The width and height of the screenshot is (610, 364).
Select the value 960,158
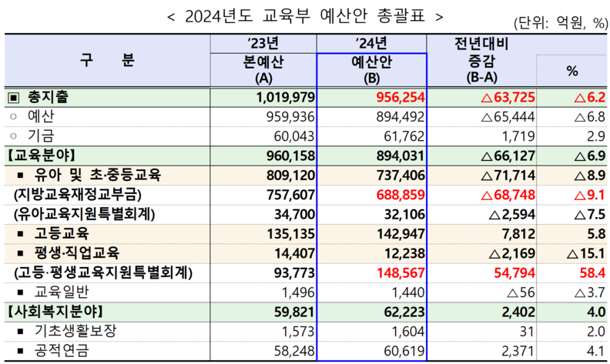[290, 156]
